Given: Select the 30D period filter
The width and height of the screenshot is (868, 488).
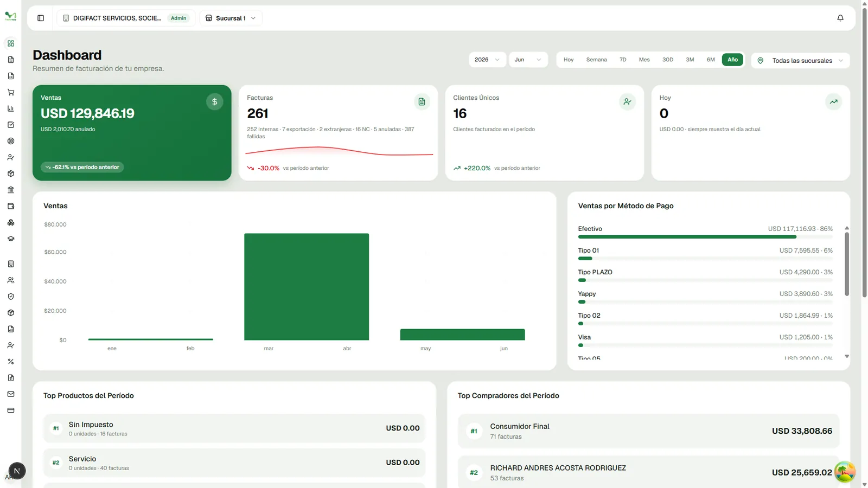Looking at the screenshot, I should [668, 60].
